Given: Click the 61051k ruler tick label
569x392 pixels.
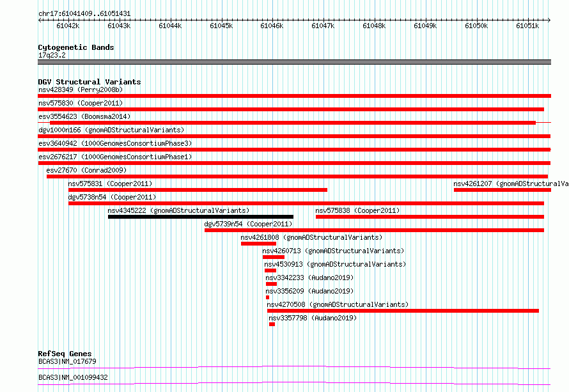Looking at the screenshot, I should click(x=527, y=26).
